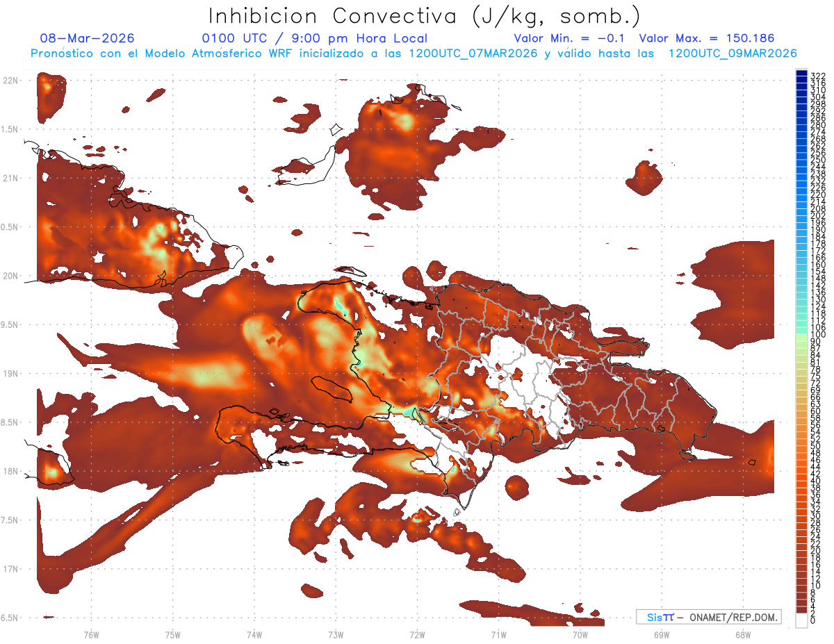The height and width of the screenshot is (644, 834).
Task: Click the valid-until time '1200UTC_09MAR2026'
Action: click(733, 53)
